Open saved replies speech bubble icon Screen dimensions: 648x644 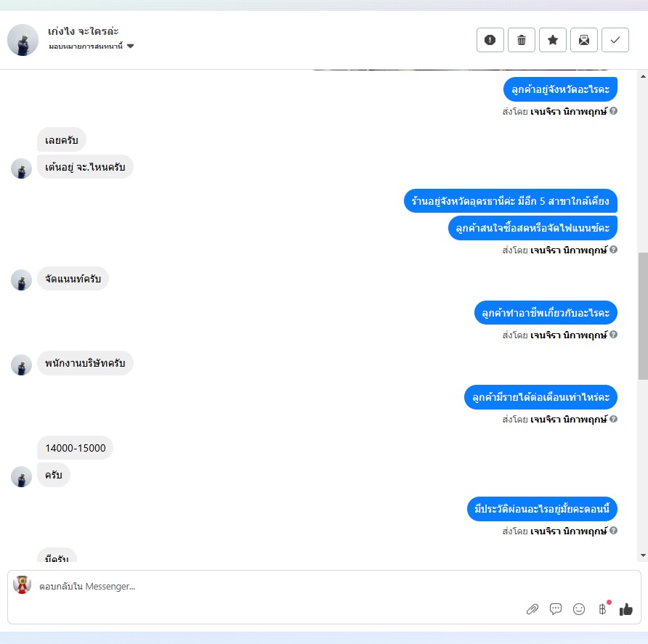click(556, 609)
